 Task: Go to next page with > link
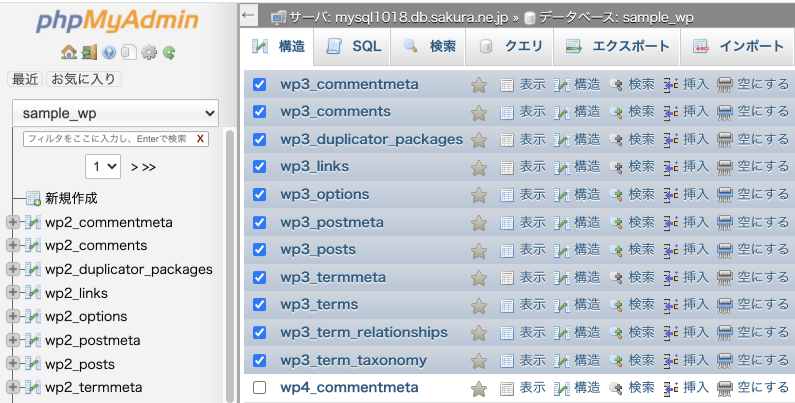click(134, 167)
